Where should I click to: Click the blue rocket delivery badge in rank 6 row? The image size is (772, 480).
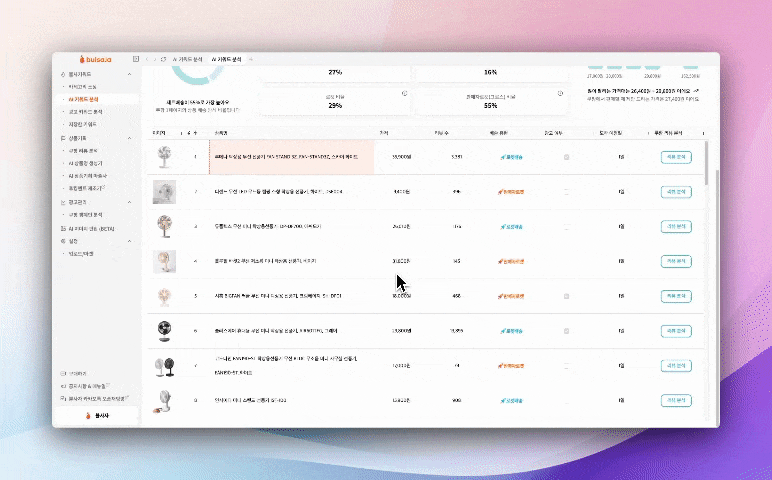(x=512, y=331)
